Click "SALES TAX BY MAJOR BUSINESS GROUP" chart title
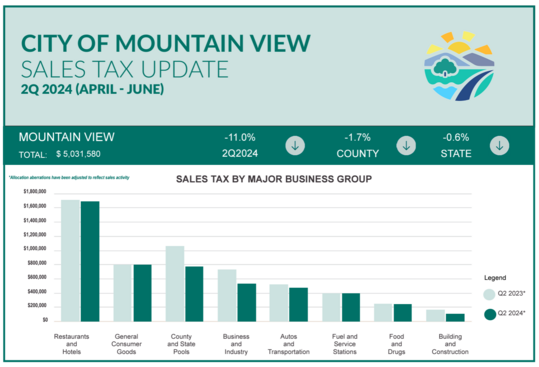 [274, 179]
